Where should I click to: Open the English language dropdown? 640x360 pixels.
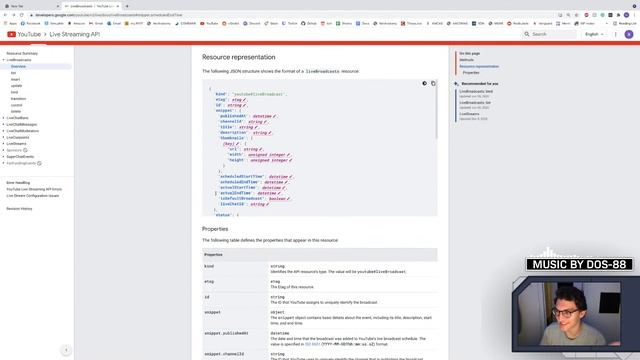pyautogui.click(x=594, y=34)
